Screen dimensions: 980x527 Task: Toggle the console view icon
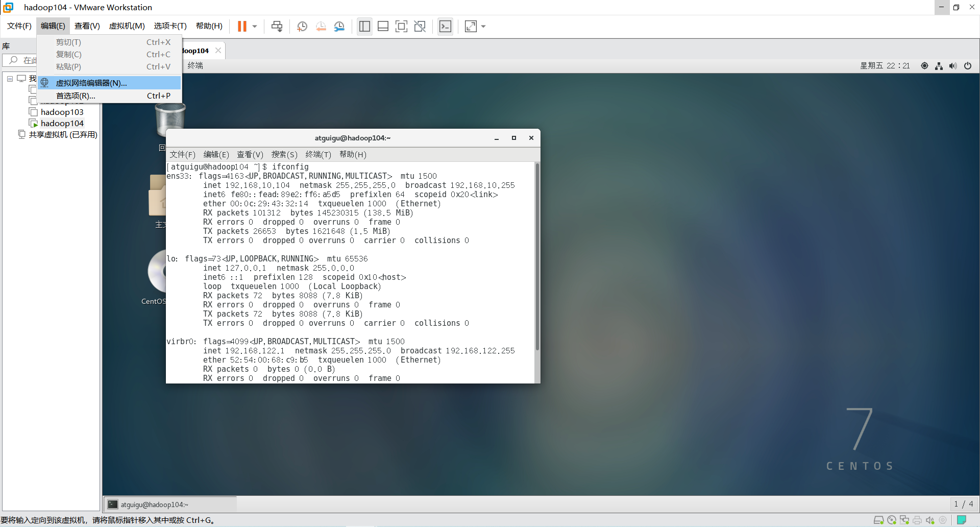445,26
